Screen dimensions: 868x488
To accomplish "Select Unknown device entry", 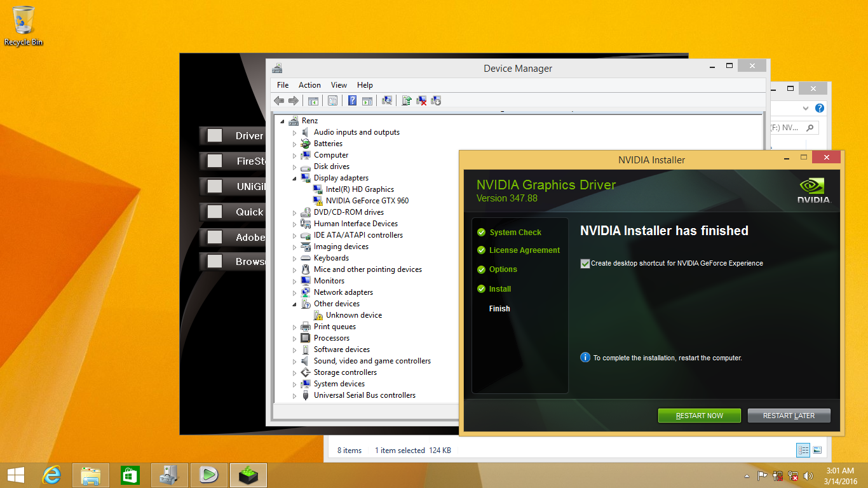I will tap(354, 315).
